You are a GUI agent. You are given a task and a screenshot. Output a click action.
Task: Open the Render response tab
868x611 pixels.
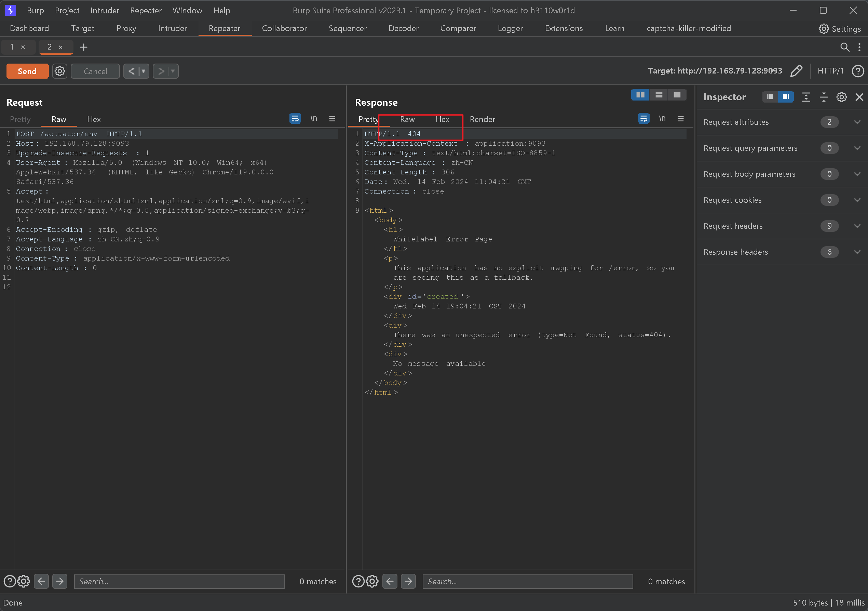[482, 119]
